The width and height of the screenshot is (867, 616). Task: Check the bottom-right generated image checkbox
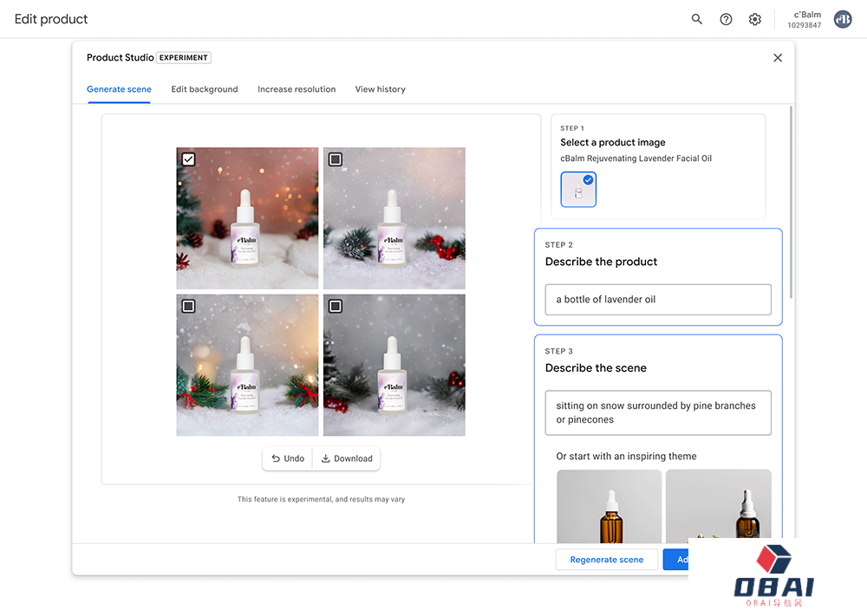click(336, 306)
